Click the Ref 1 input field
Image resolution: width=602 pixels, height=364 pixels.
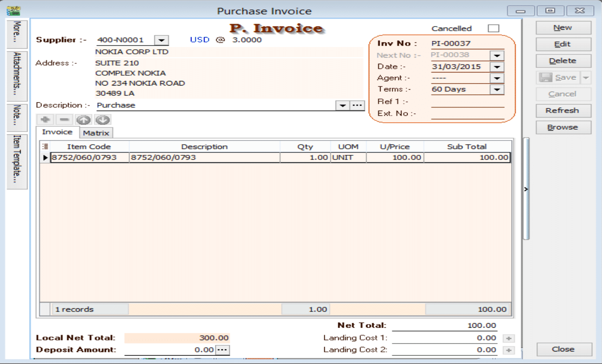[467, 102]
